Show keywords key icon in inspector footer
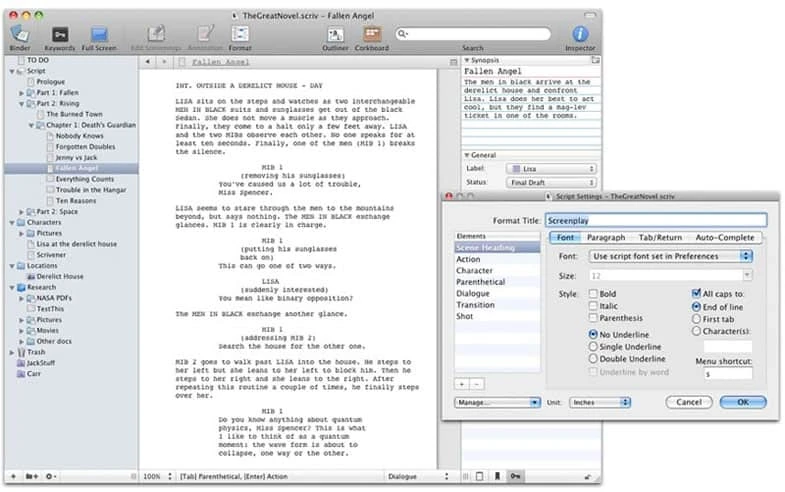Viewport: 785px width, 492px height. [515, 476]
